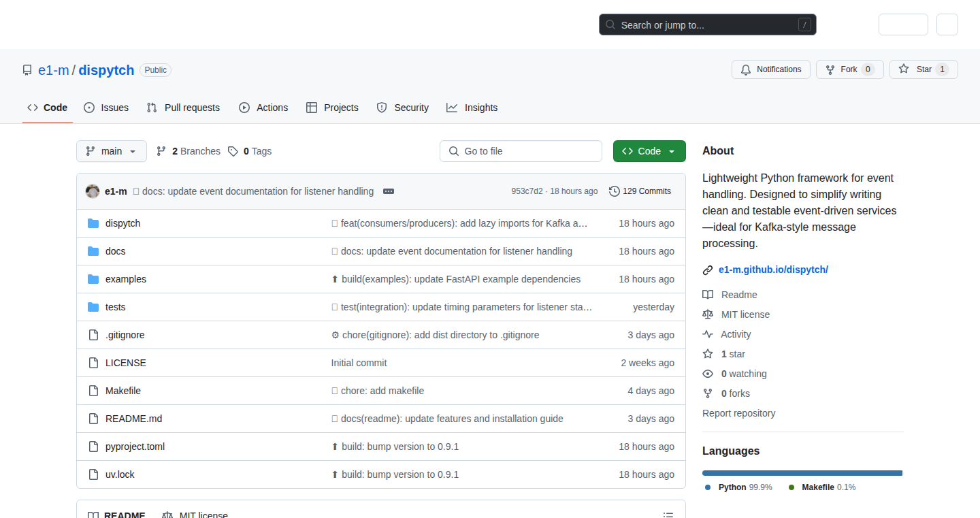Click the Go to file input

coord(521,151)
